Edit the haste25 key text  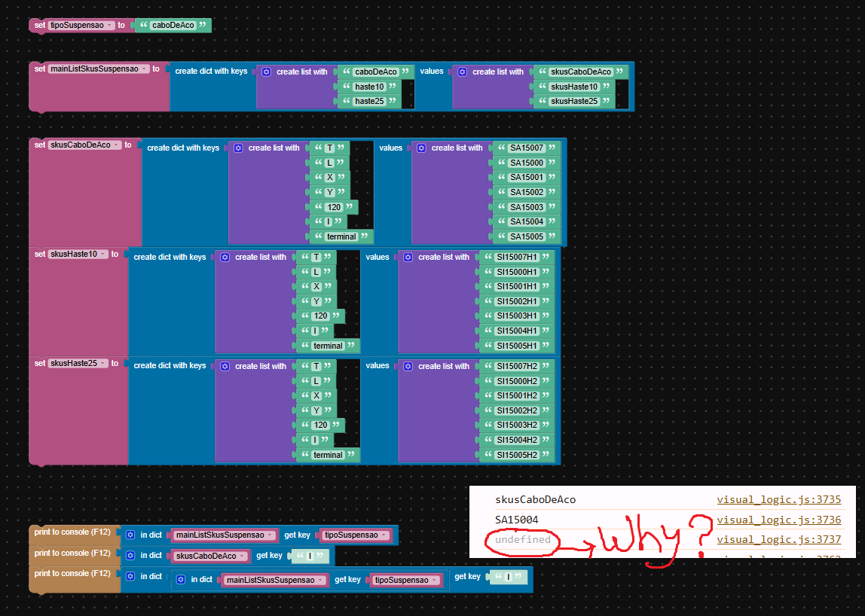[x=369, y=101]
